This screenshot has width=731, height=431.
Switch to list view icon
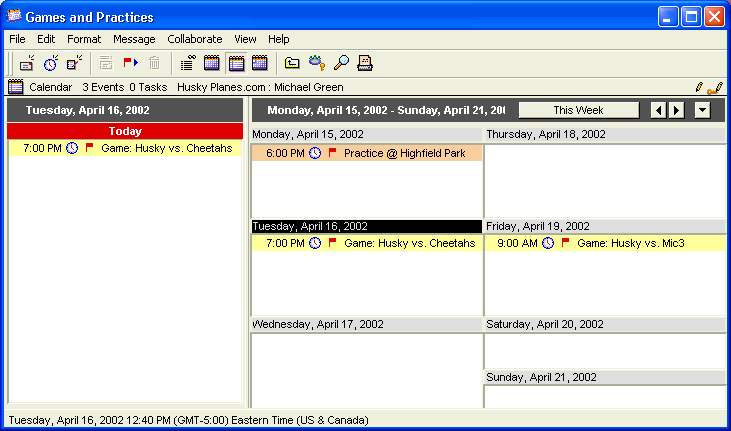tap(187, 63)
